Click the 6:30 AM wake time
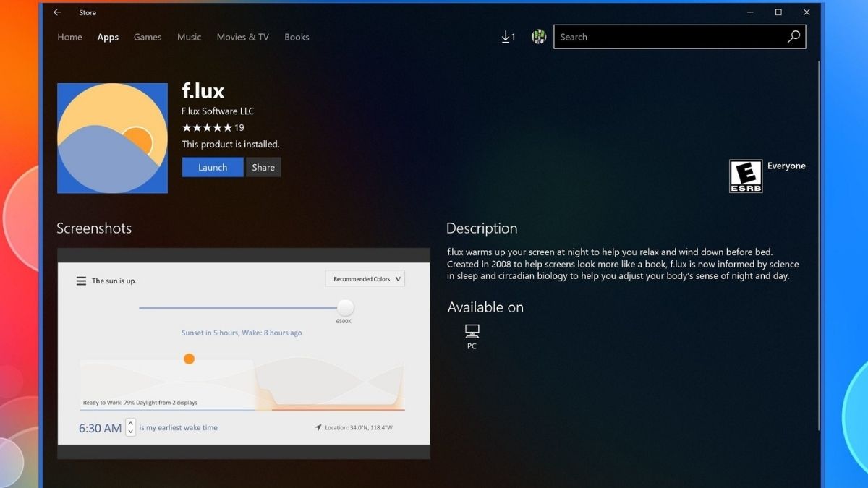868x488 pixels. [100, 428]
